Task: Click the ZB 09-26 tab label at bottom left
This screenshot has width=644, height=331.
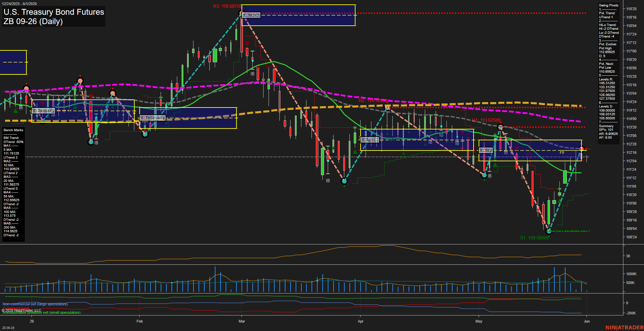Action: coord(8,328)
